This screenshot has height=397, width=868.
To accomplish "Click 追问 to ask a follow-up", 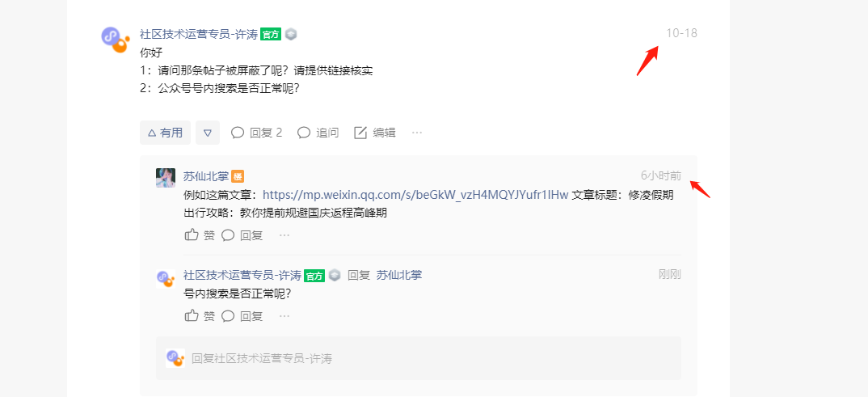I will coord(318,133).
